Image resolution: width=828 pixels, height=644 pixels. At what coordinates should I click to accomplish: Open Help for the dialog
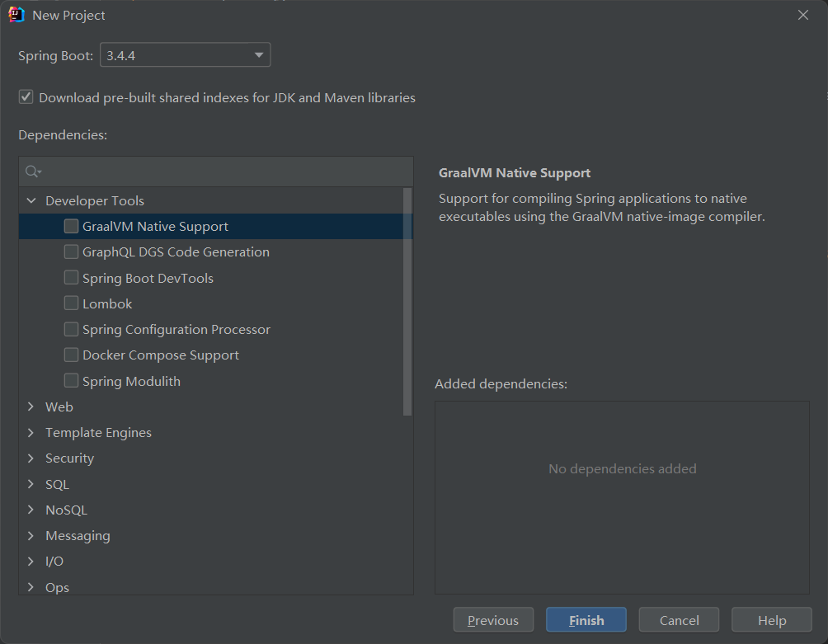click(x=771, y=620)
